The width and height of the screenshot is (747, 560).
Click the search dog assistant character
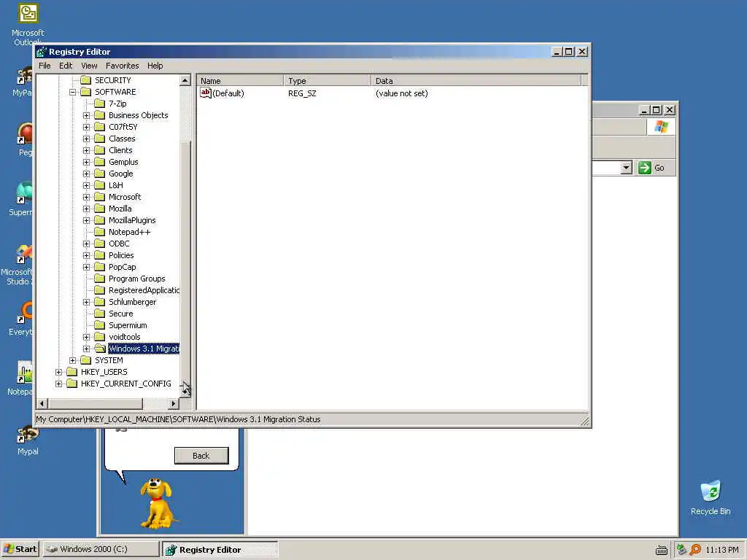[158, 503]
